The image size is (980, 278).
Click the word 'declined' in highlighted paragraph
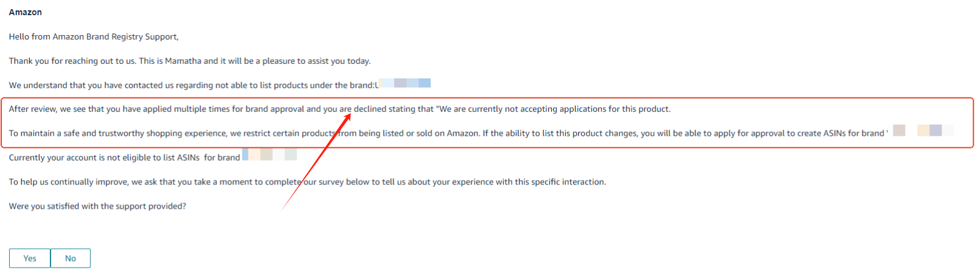370,109
